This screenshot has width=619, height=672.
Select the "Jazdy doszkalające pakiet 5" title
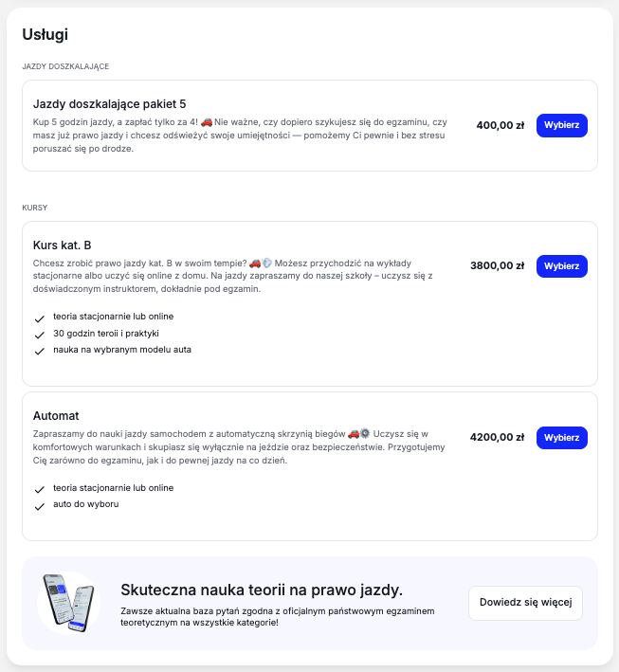(x=116, y=103)
